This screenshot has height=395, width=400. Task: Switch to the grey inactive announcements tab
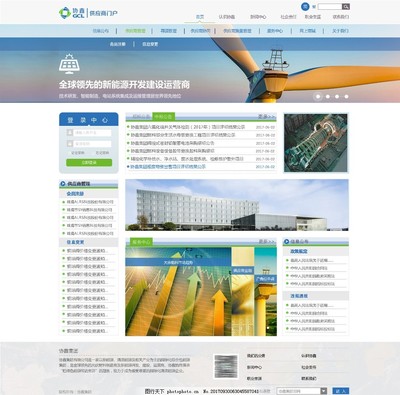(141, 116)
